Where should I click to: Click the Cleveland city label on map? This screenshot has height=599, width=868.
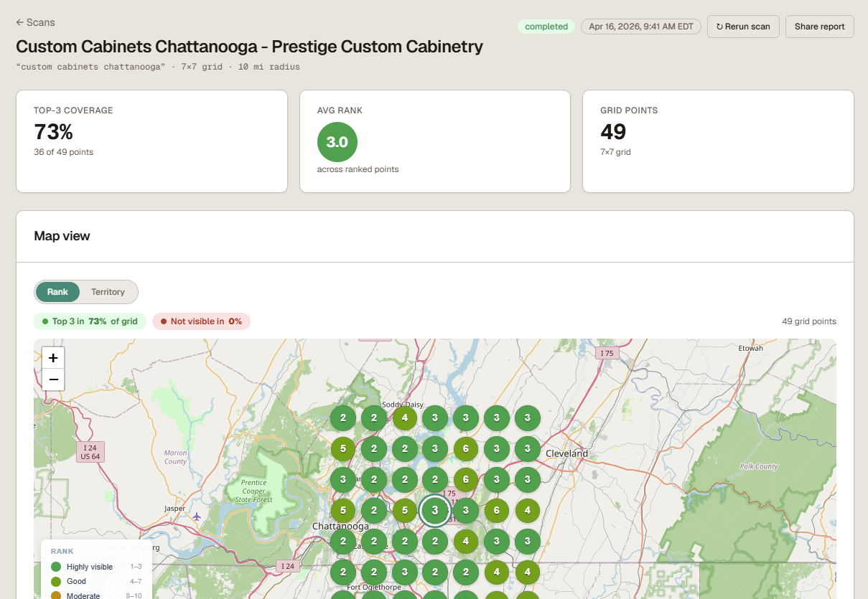[566, 453]
